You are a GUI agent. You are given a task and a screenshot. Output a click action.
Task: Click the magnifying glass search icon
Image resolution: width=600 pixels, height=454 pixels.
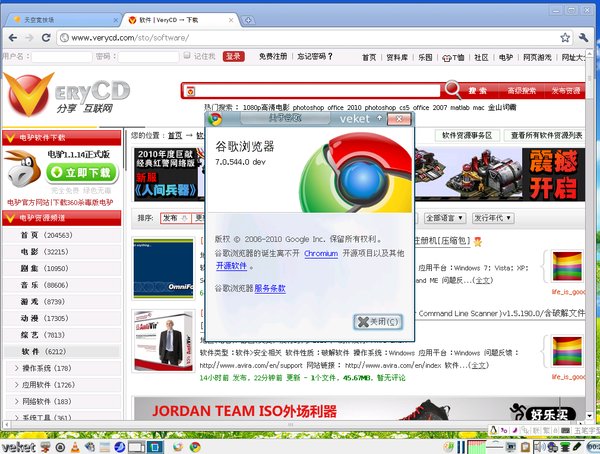pos(452,90)
